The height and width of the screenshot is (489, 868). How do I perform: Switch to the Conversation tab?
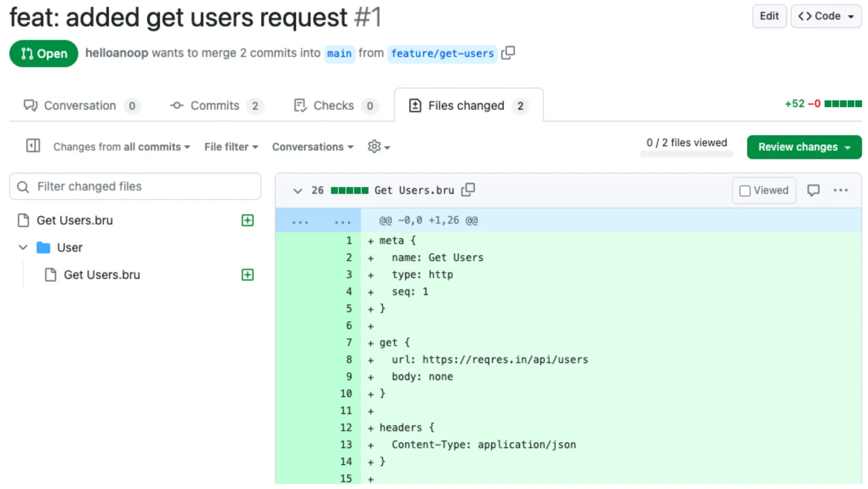click(x=81, y=105)
